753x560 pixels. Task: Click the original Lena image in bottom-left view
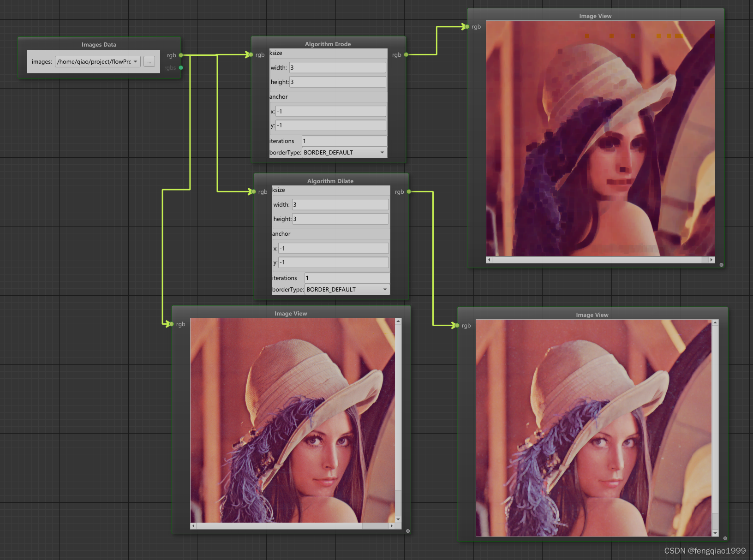pos(293,420)
